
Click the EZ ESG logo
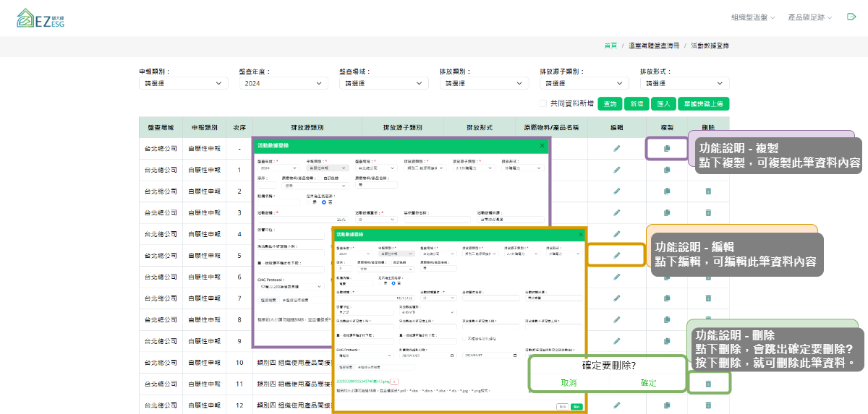pyautogui.click(x=41, y=18)
